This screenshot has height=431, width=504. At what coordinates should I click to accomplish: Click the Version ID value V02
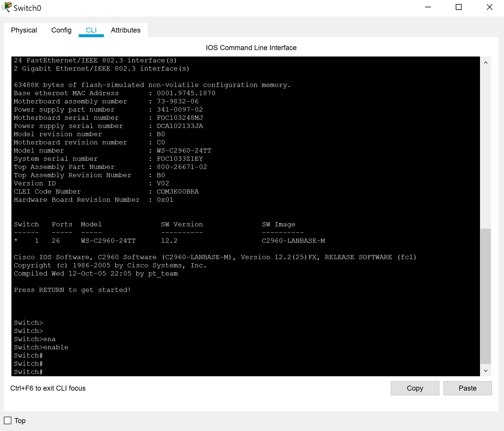(163, 183)
